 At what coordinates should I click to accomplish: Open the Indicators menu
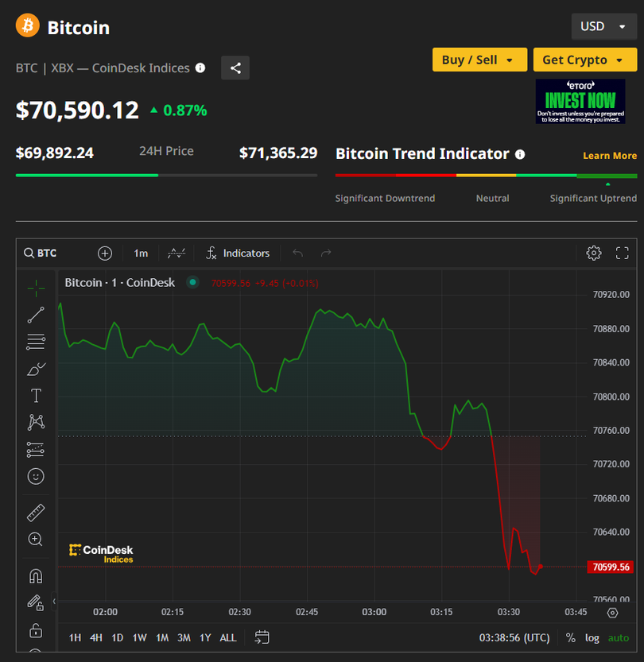click(238, 253)
